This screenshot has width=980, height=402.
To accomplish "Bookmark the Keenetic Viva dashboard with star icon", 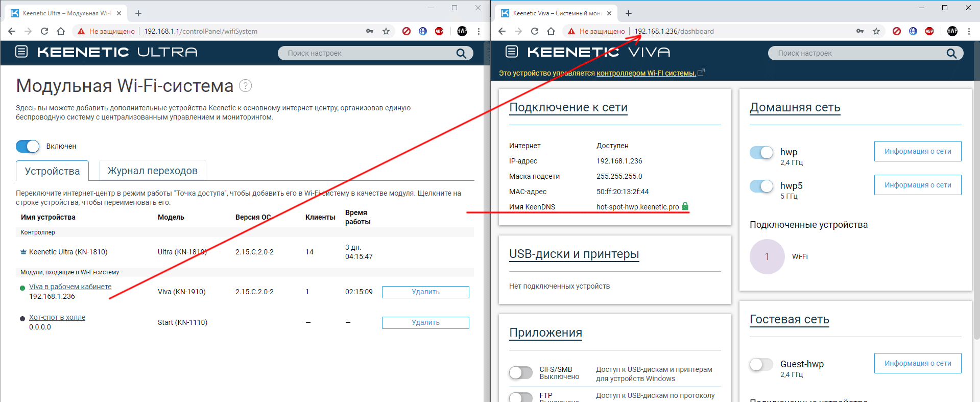I will tap(876, 31).
